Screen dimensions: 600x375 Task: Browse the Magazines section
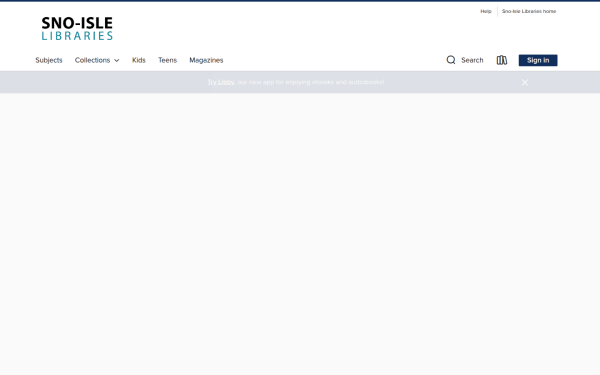click(x=206, y=60)
